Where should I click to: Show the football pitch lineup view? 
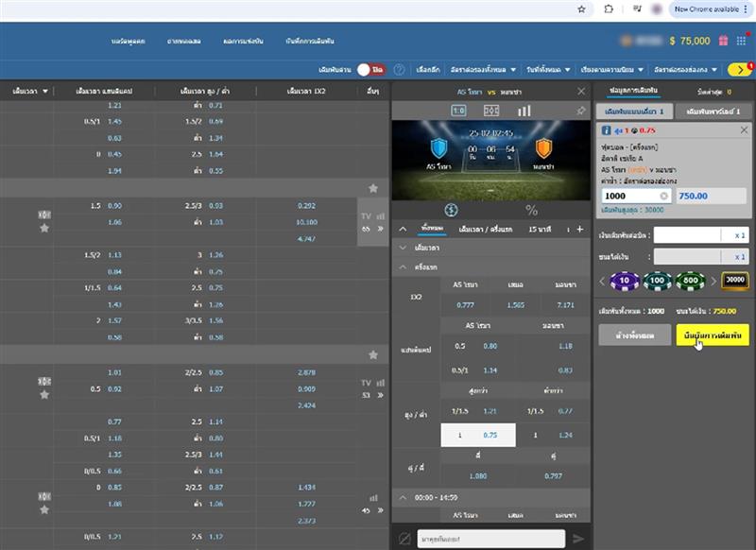pyautogui.click(x=490, y=111)
